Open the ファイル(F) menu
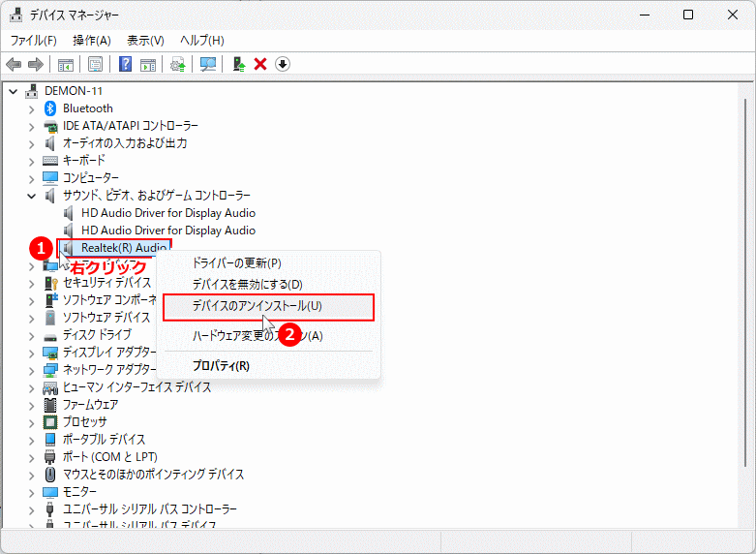Screen dimensions: 756x554 pos(33,41)
